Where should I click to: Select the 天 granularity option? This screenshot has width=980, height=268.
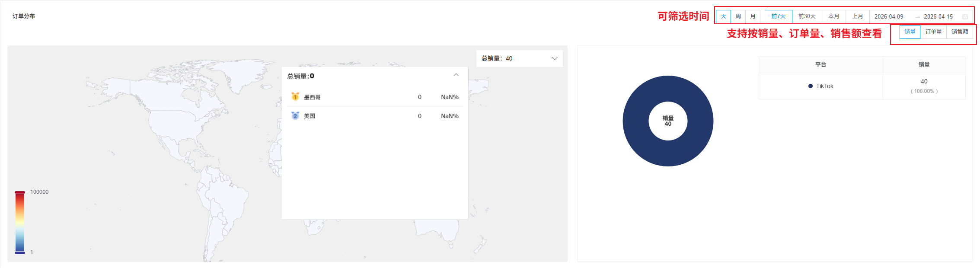point(724,16)
